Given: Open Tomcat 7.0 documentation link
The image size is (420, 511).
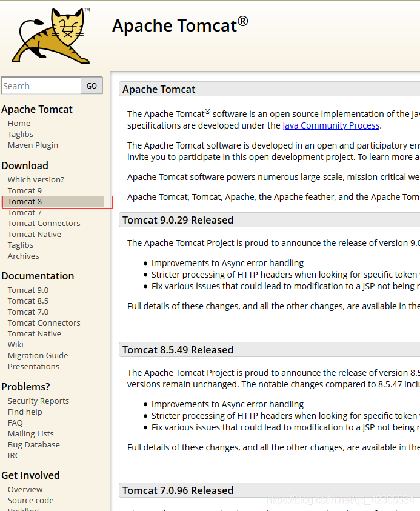Looking at the screenshot, I should pos(28,312).
